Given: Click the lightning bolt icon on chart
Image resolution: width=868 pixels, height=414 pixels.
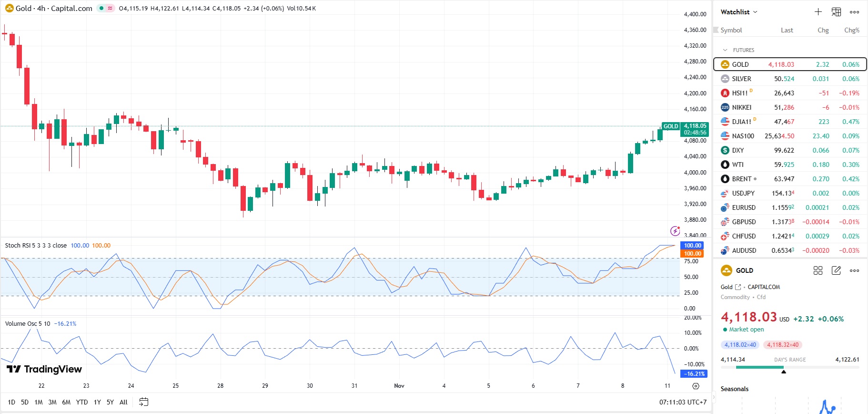Looking at the screenshot, I should 675,231.
